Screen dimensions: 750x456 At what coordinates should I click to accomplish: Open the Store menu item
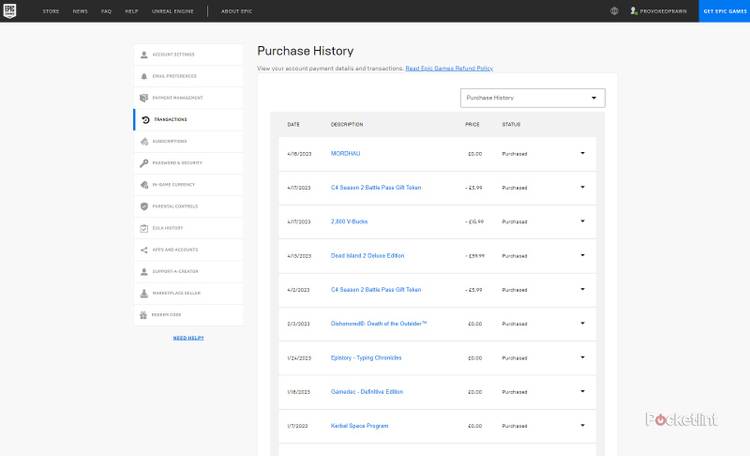[x=51, y=11]
